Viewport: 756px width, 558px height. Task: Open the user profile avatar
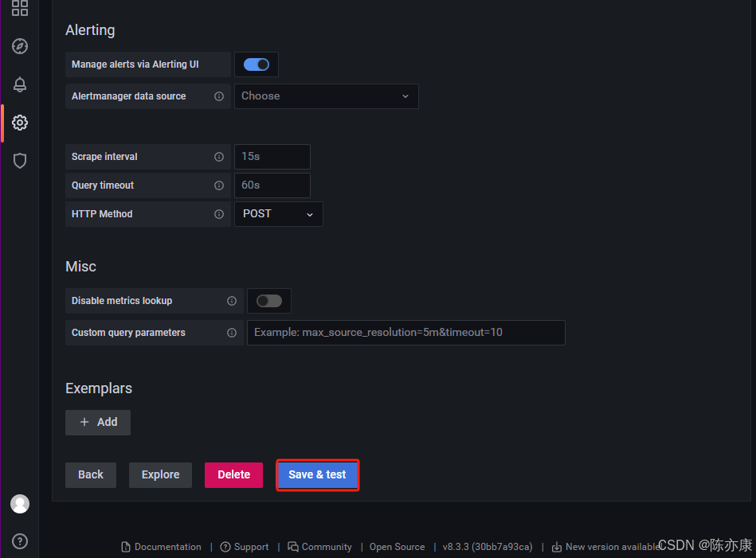coord(20,504)
